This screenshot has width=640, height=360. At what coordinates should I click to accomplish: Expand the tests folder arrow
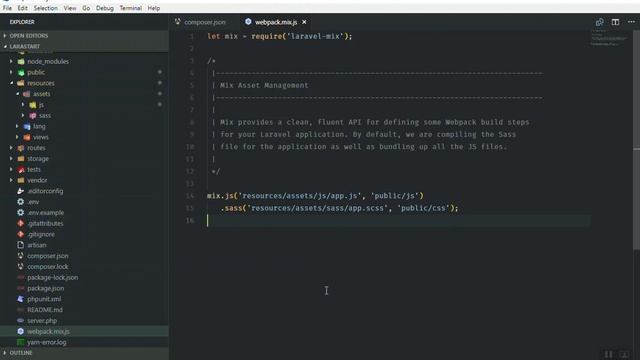11,169
